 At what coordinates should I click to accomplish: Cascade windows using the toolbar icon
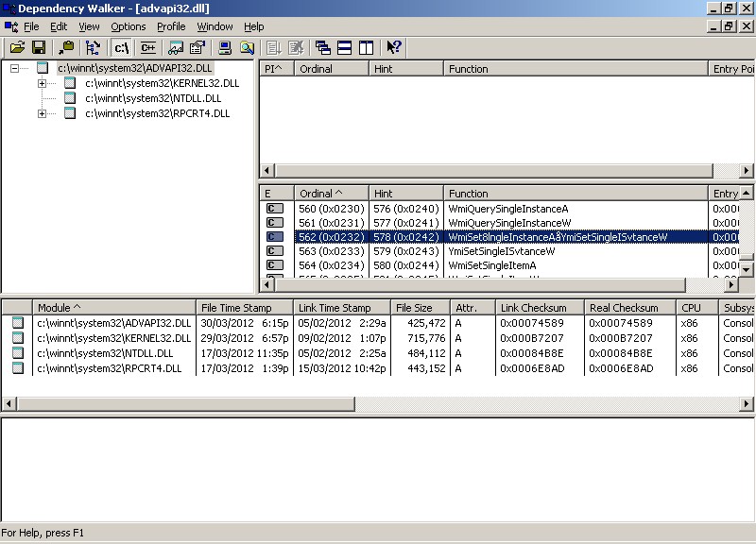(x=323, y=47)
